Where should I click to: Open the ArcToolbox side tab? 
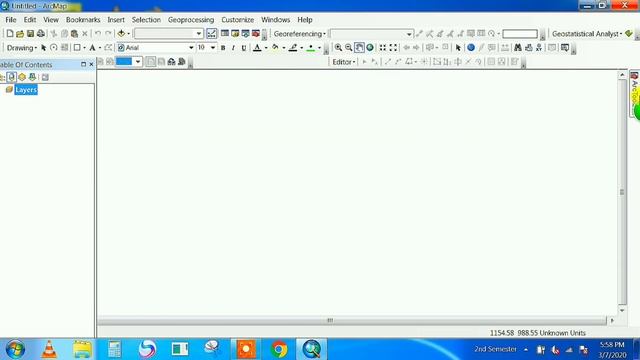(x=634, y=94)
